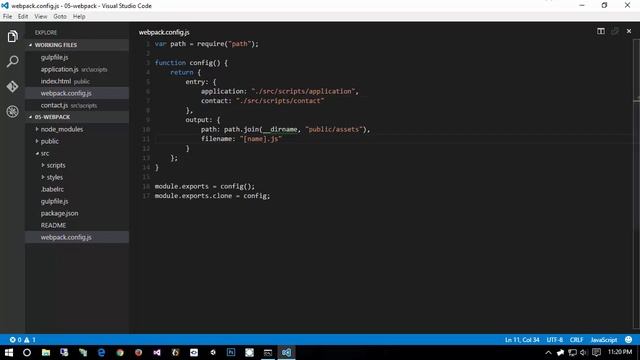Click the 'function config()' code line
This screenshot has height=360, width=640.
pyautogui.click(x=191, y=63)
